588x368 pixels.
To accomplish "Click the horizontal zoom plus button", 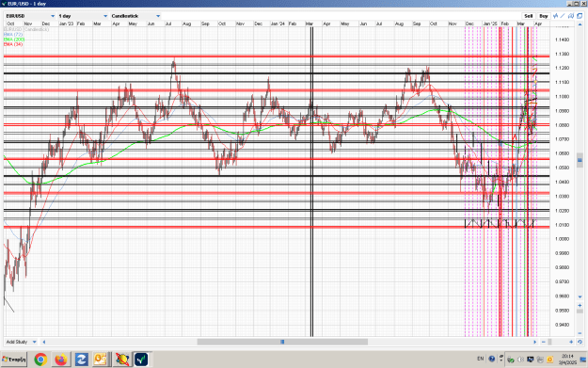I will click(x=571, y=342).
